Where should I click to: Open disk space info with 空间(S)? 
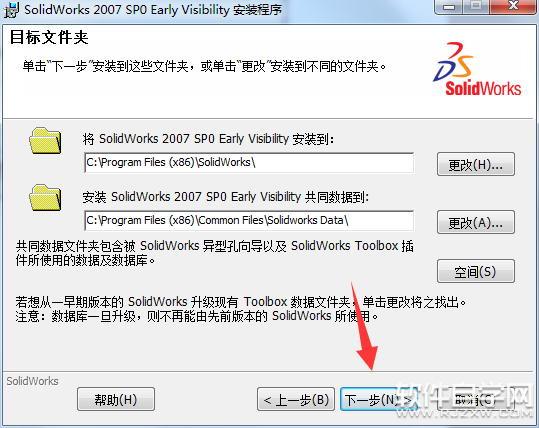click(x=476, y=271)
